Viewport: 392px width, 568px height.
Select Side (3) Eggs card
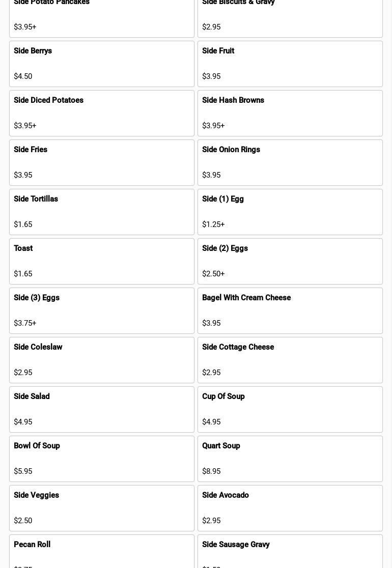[102, 310]
